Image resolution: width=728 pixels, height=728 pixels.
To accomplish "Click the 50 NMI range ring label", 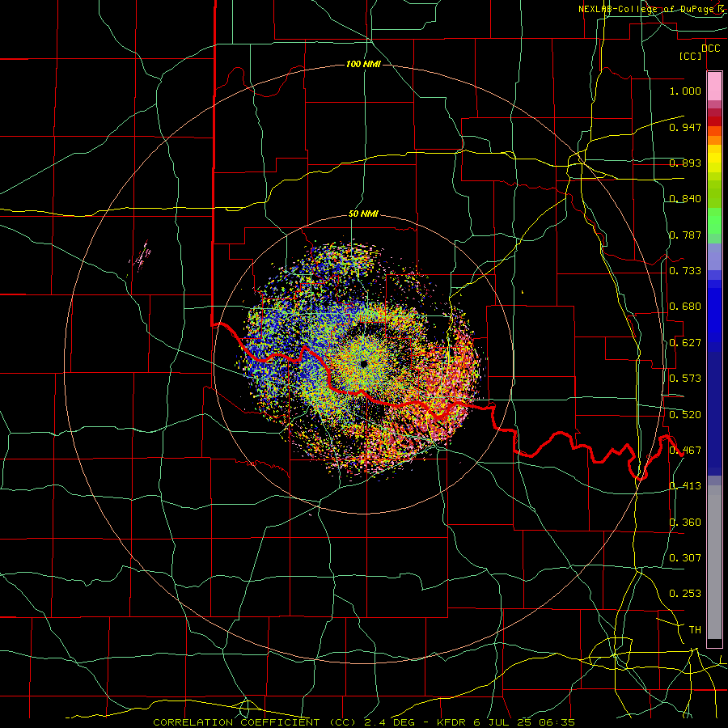I will (363, 214).
